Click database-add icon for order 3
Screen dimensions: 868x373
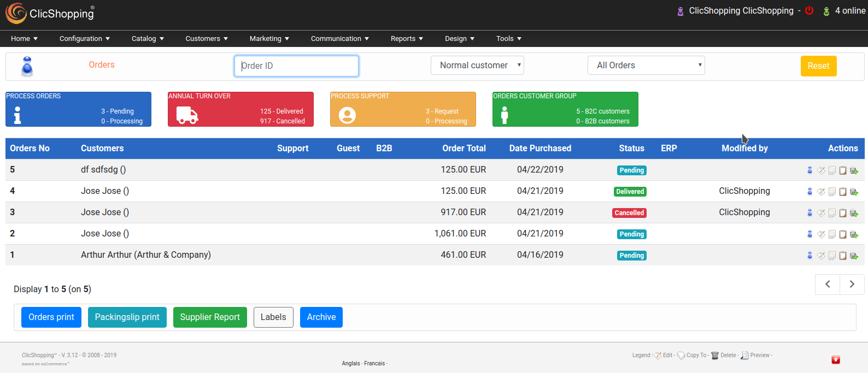tap(854, 213)
